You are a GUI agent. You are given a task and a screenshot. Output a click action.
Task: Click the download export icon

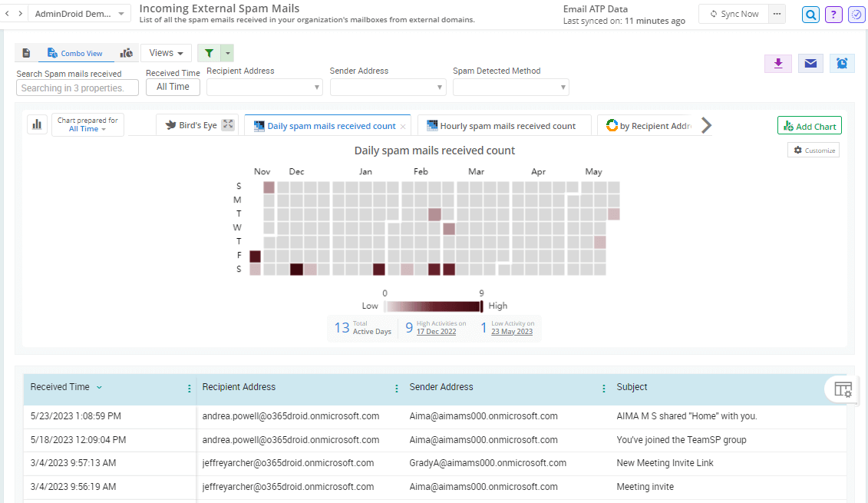(777, 64)
